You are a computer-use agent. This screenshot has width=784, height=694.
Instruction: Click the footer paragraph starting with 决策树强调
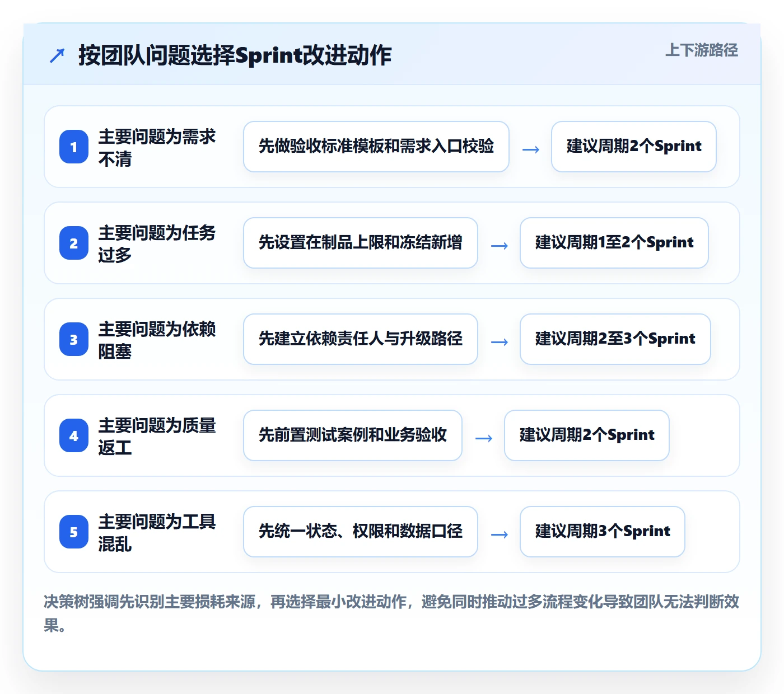(x=391, y=613)
